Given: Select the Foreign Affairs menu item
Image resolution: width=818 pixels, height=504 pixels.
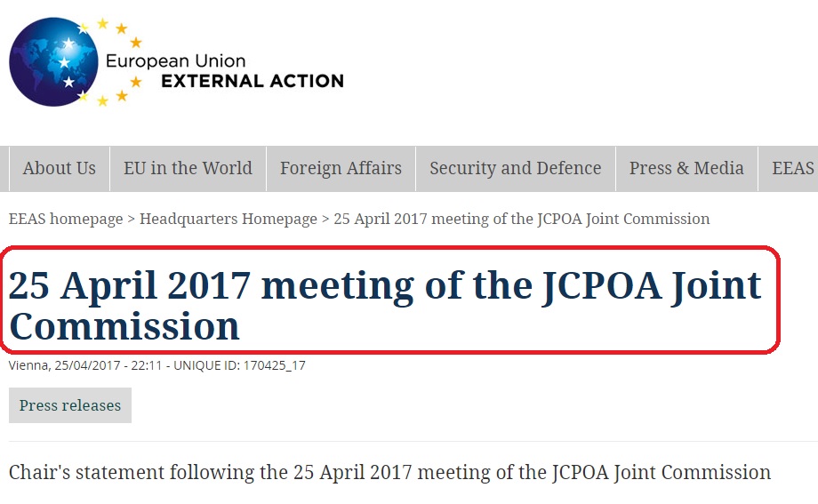Looking at the screenshot, I should [341, 169].
